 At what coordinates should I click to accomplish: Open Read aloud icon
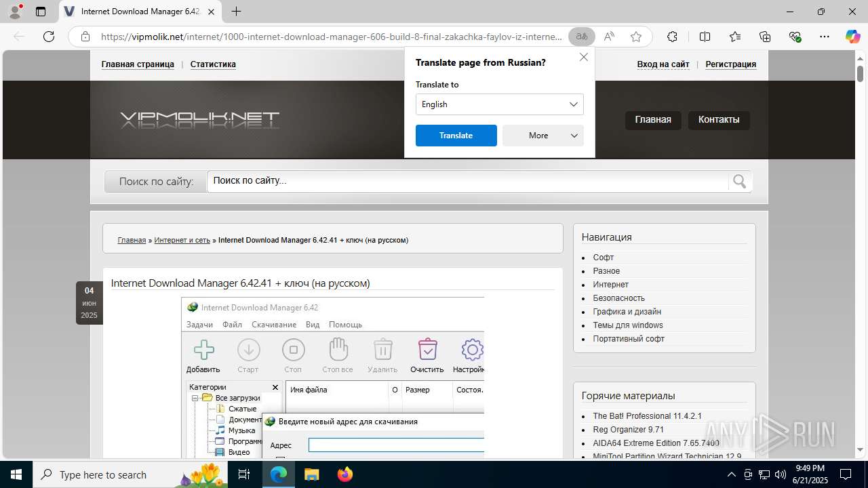pyautogui.click(x=609, y=37)
